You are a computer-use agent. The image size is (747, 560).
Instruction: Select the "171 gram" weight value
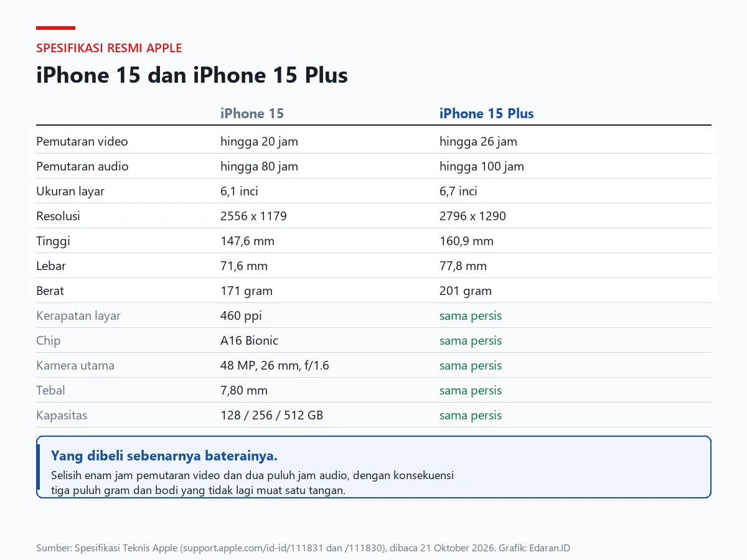[247, 291]
